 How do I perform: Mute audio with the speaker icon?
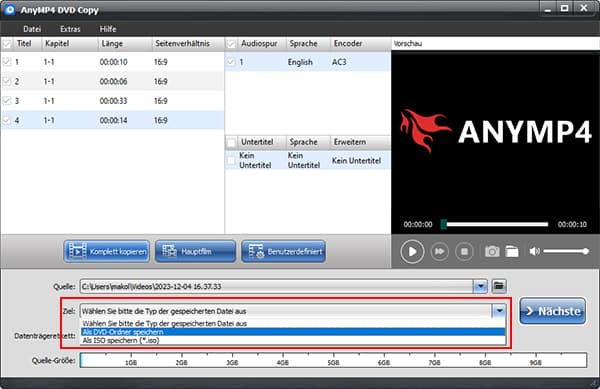click(535, 251)
